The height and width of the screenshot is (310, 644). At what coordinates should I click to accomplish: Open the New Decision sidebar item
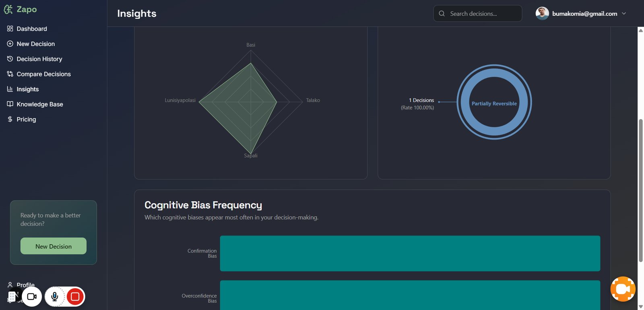point(35,44)
